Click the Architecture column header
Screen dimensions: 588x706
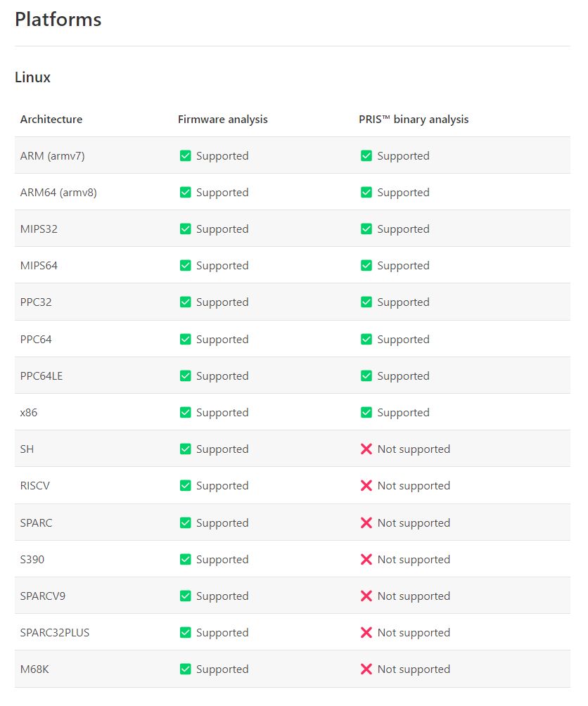pyautogui.click(x=51, y=120)
